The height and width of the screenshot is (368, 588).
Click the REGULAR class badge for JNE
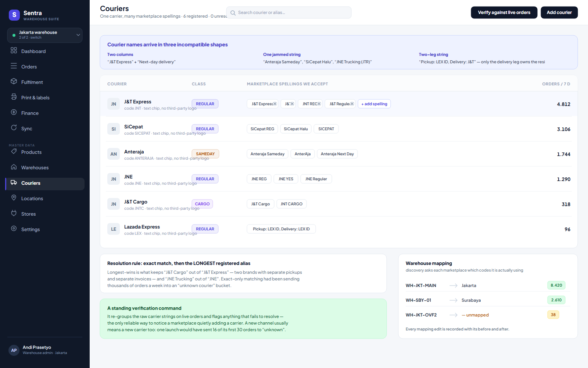click(x=205, y=179)
